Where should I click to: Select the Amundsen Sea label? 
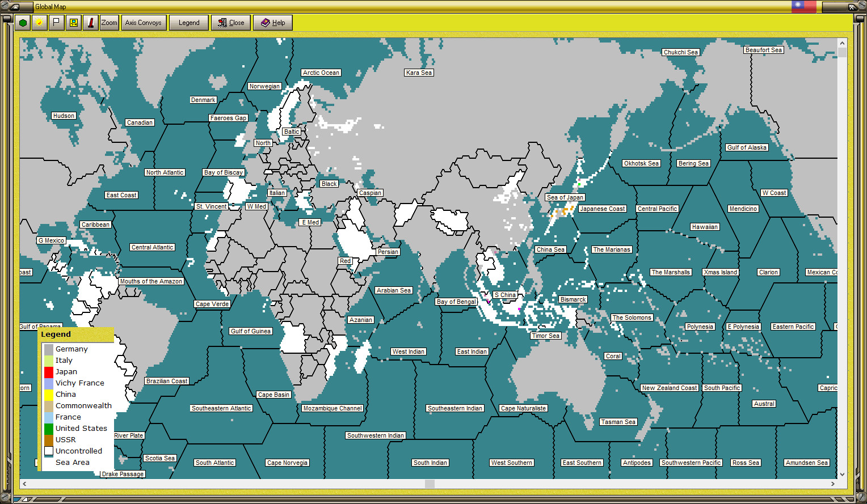(x=807, y=463)
